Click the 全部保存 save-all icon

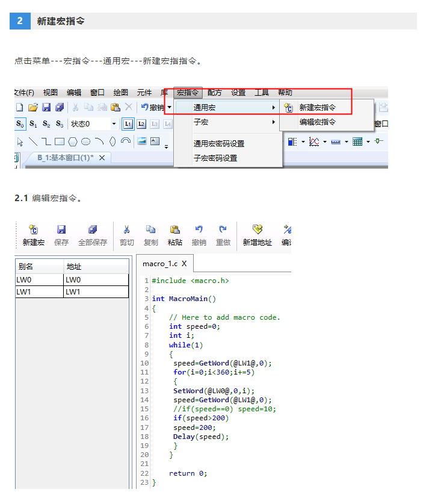click(93, 229)
